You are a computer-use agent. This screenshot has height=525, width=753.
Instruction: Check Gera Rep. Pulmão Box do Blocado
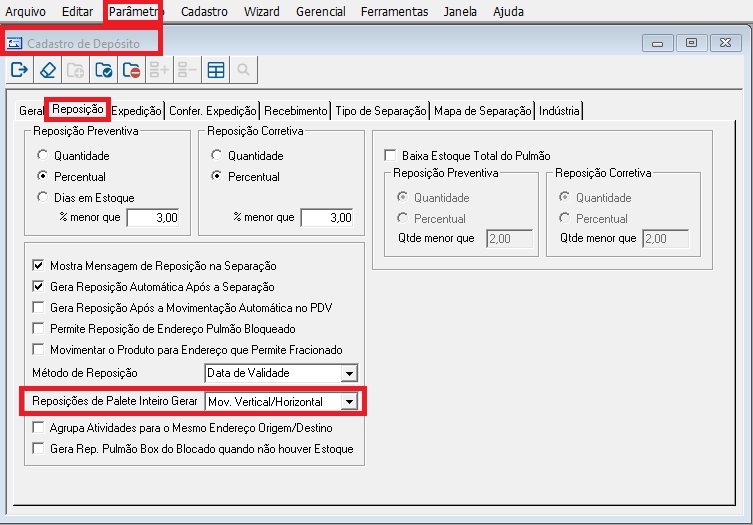click(38, 448)
